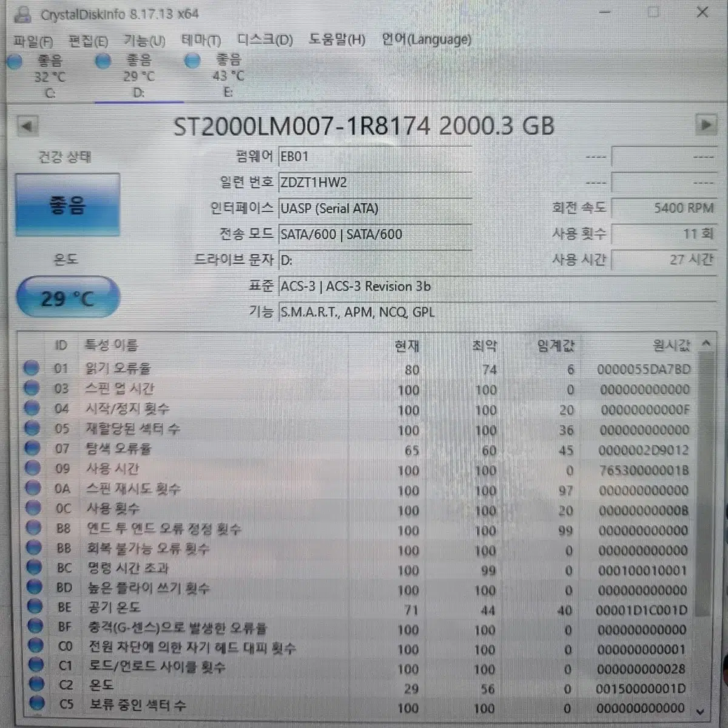Click status circle for BD 높은 플라이 쓰기 횟수
Viewport: 728px width, 728px height.
click(35, 587)
